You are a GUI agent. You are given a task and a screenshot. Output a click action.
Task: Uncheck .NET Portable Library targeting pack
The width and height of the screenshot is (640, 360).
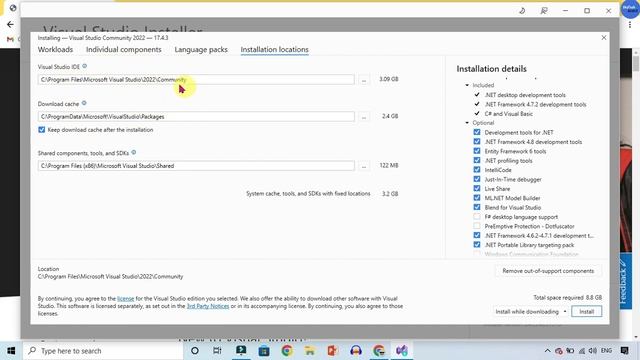pos(477,245)
